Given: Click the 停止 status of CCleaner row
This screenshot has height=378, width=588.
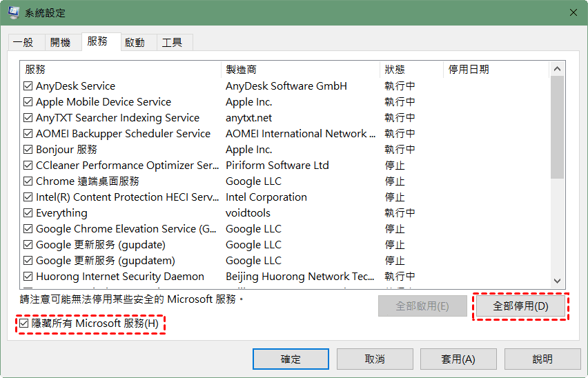Looking at the screenshot, I should pos(395,166).
